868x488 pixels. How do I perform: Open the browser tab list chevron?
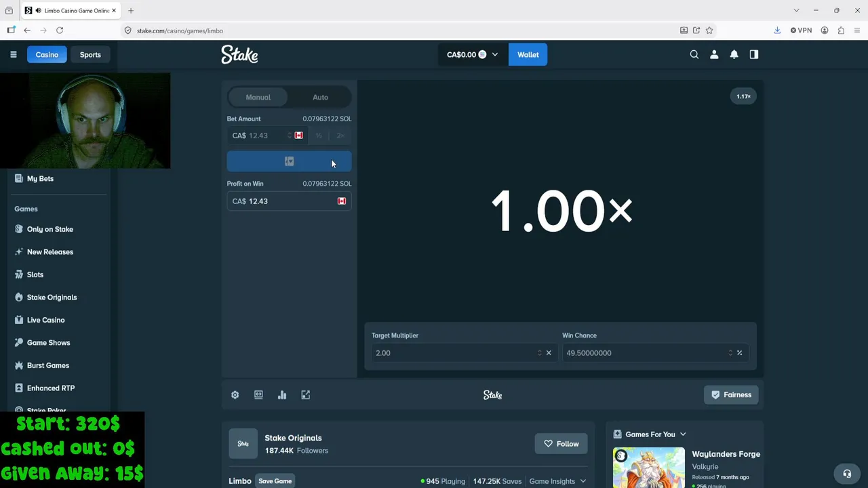[797, 11]
